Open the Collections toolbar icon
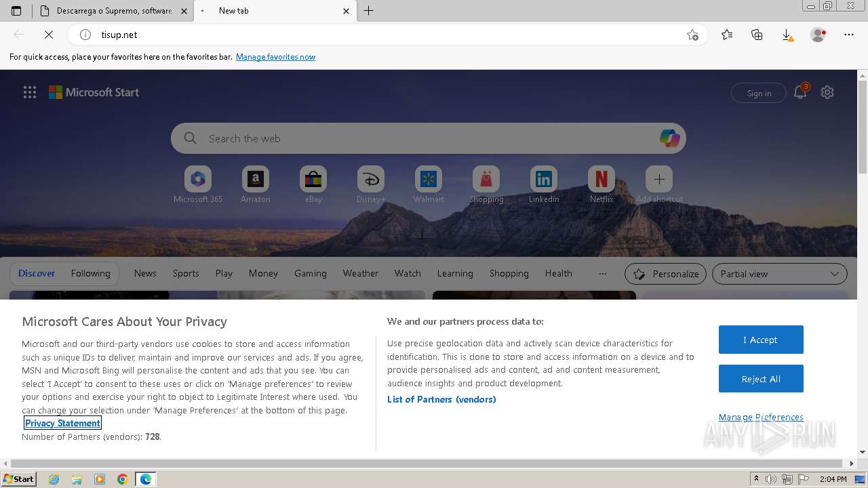868x488 pixels. click(757, 35)
